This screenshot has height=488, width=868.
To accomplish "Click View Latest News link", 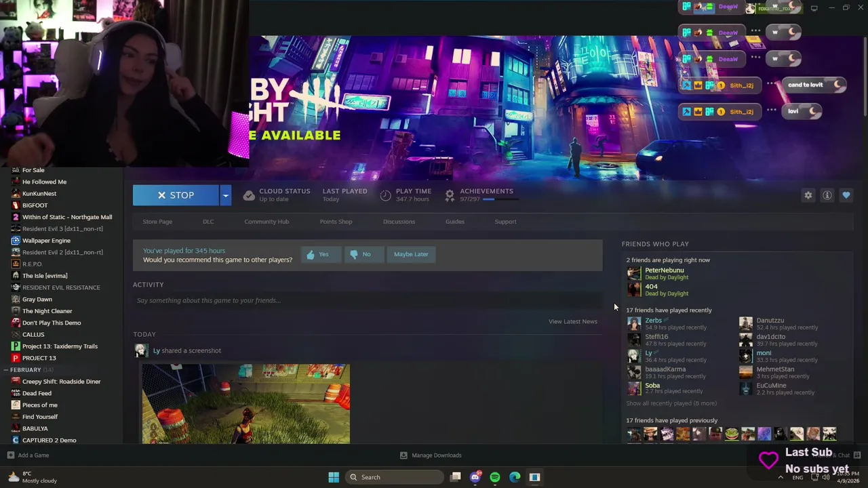I will pos(573,321).
